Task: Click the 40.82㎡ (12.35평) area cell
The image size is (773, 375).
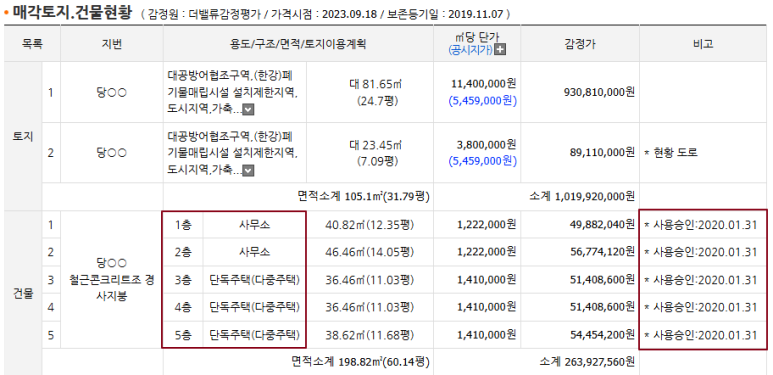Action: click(370, 225)
